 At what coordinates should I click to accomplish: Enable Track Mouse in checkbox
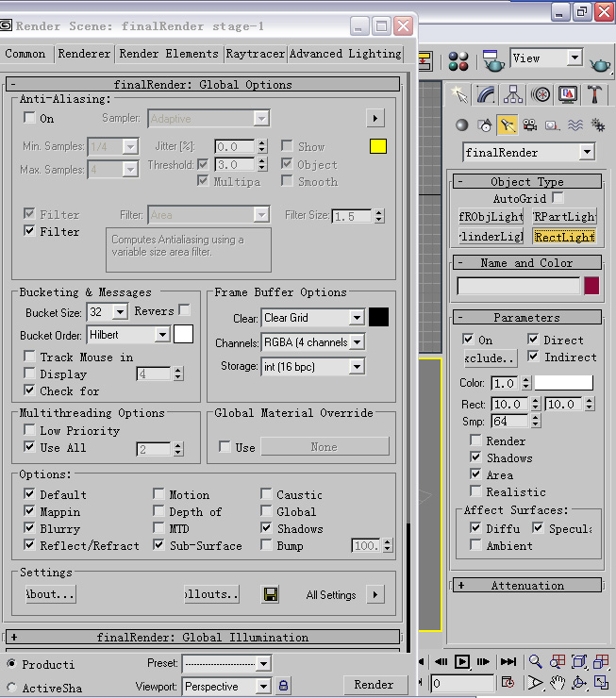coord(29,357)
